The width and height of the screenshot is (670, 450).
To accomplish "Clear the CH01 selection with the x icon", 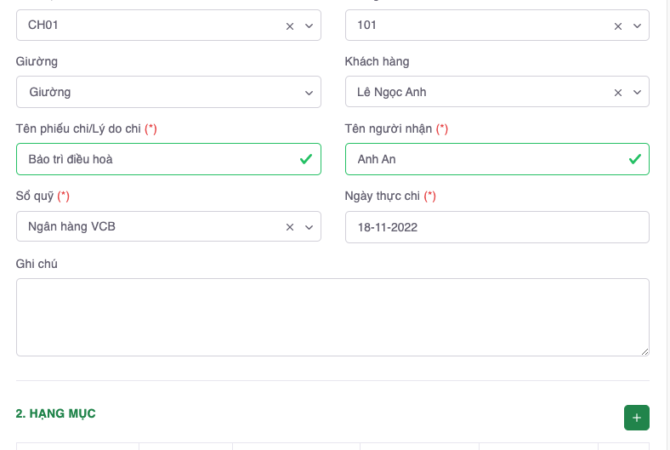I will point(290,26).
